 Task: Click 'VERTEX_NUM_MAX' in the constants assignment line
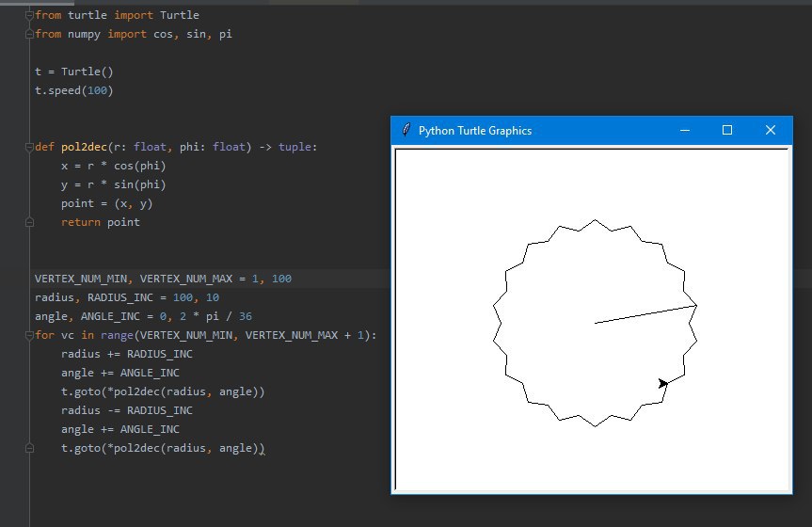186,279
